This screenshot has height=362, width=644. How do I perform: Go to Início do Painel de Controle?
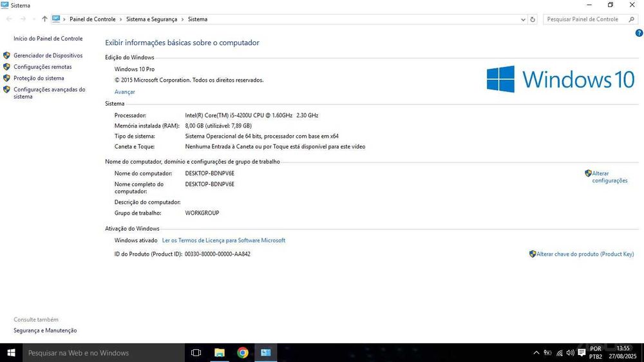(x=48, y=39)
